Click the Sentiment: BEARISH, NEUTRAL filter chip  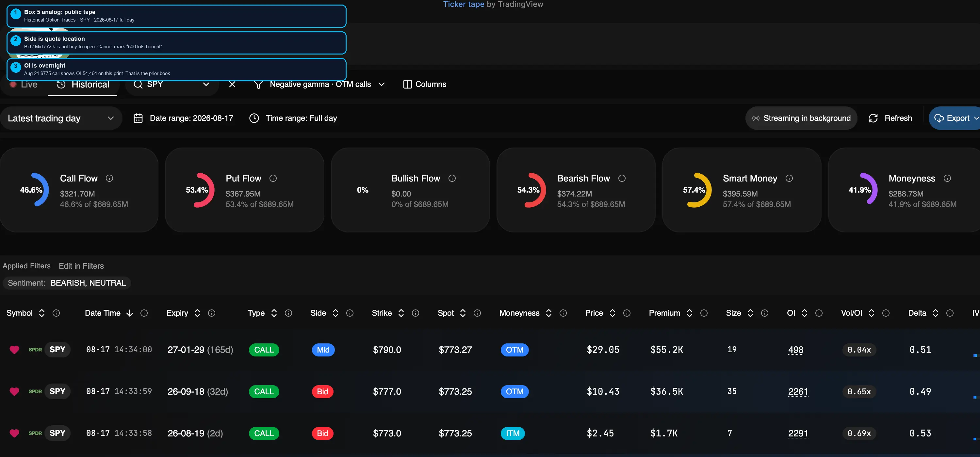point(67,283)
